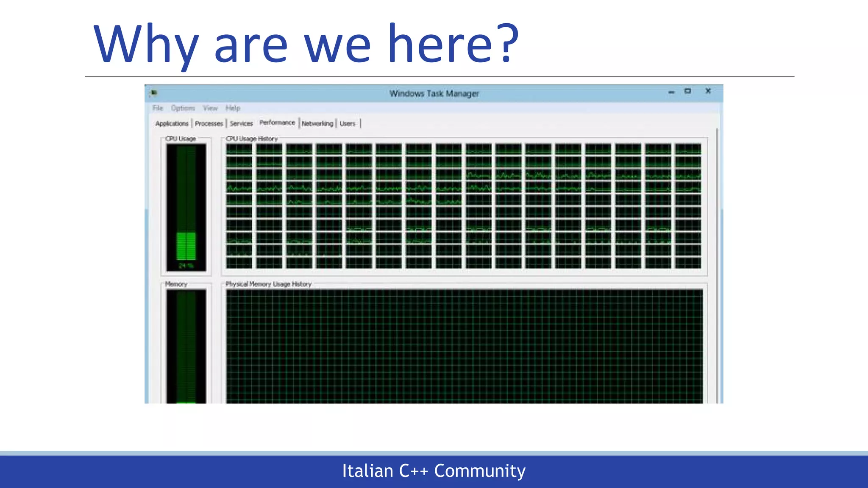This screenshot has height=488, width=868.
Task: Switch to the Networking tab
Action: point(317,124)
